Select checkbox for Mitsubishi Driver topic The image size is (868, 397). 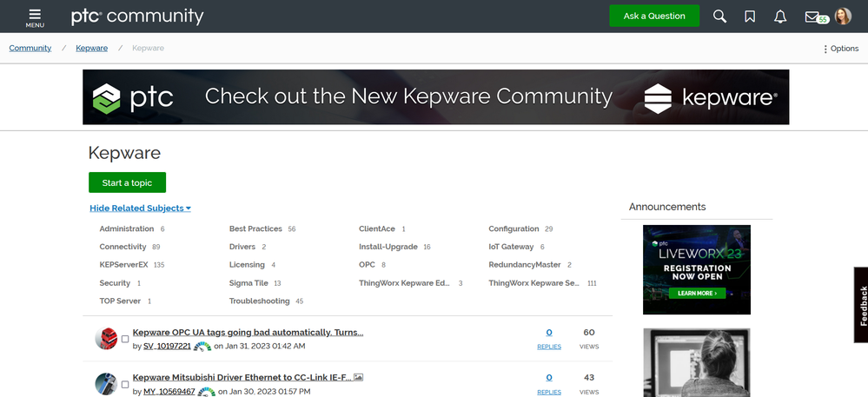[125, 384]
